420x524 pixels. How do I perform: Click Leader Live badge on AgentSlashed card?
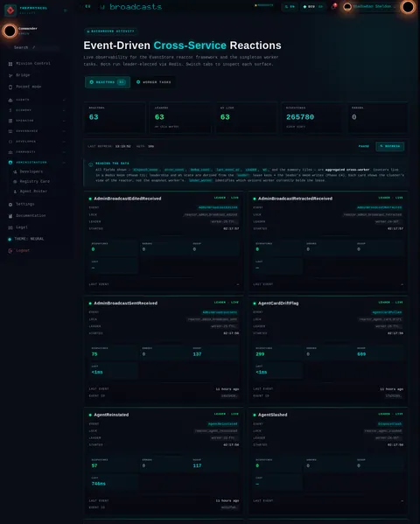pyautogui.click(x=390, y=414)
